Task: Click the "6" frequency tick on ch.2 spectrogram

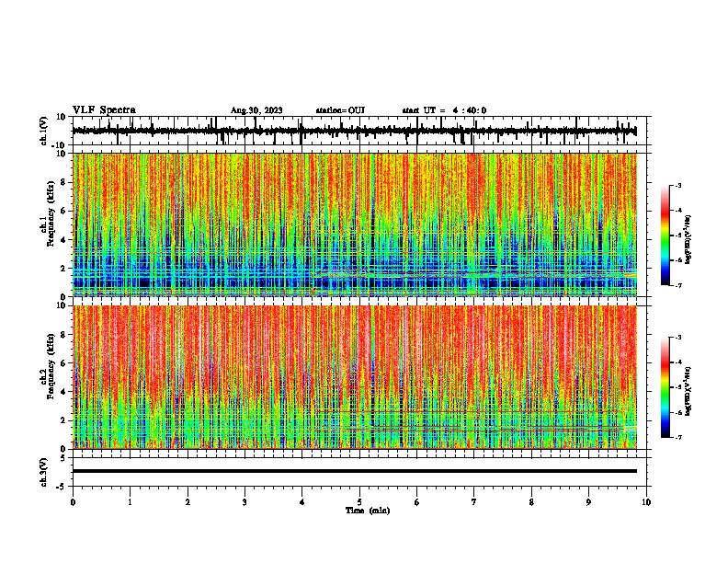Action: coord(64,362)
